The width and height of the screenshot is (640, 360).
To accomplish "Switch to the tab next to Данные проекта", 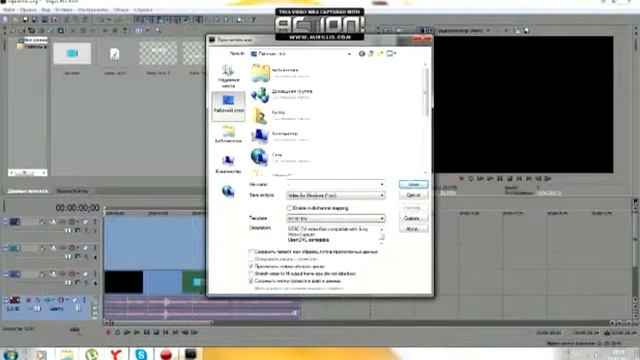I will (72, 191).
